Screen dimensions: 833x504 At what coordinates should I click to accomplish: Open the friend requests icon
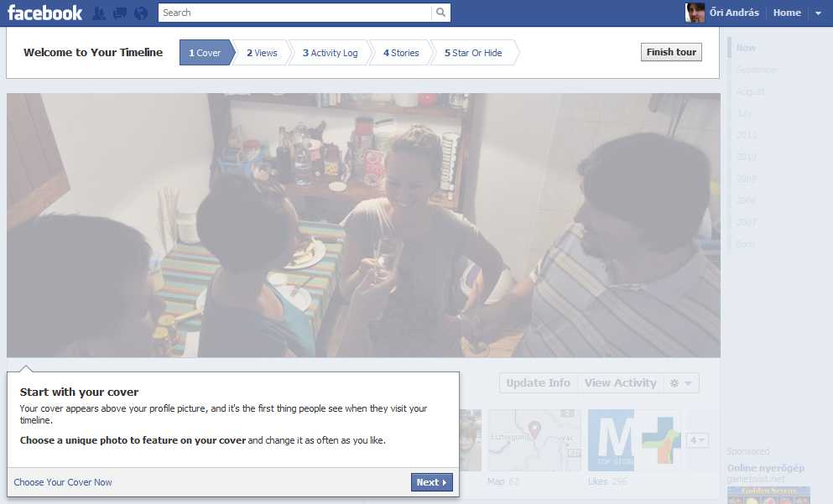point(99,13)
